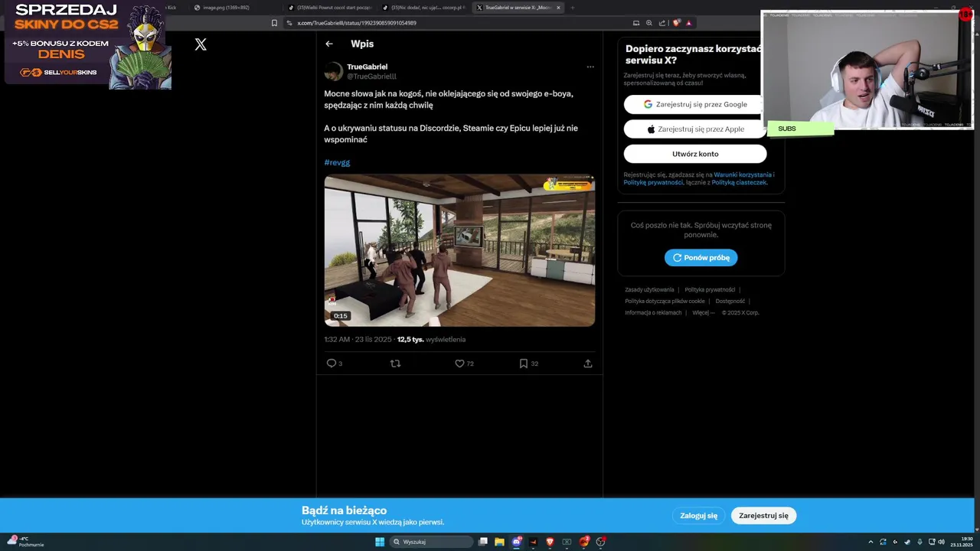Click the zoom magnifier icon in the address bar

[649, 23]
